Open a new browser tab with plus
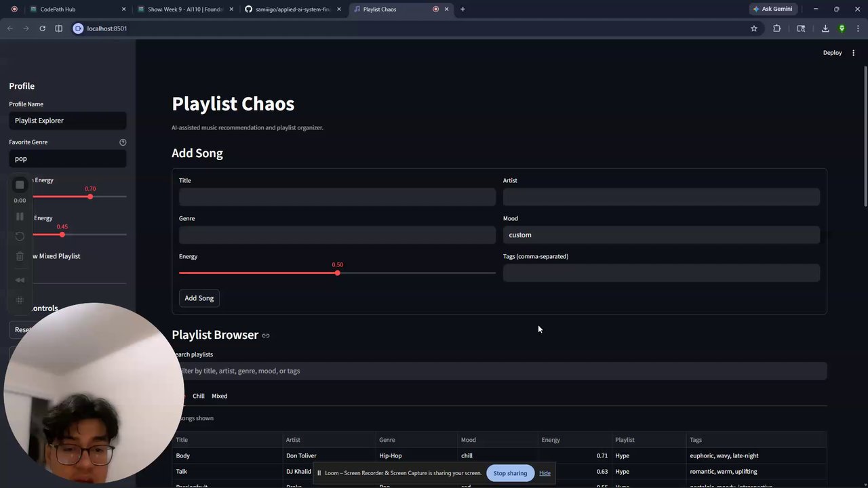Image resolution: width=868 pixels, height=488 pixels. pyautogui.click(x=462, y=9)
